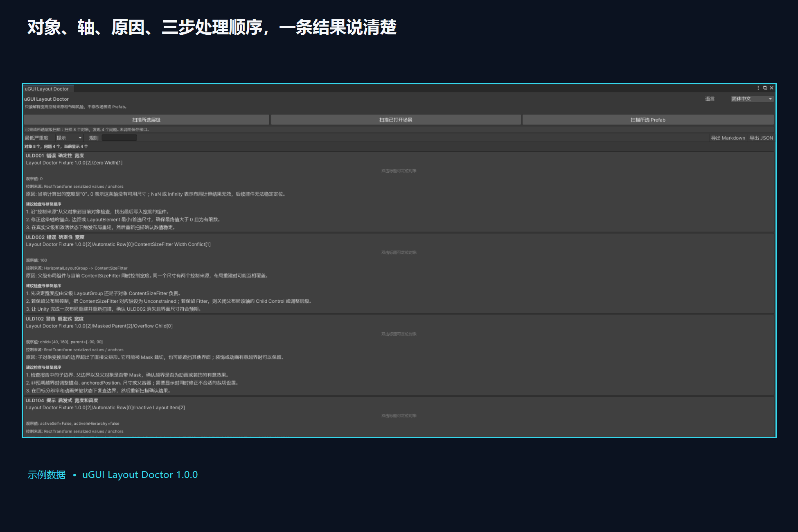Click 导出 JSON button

point(761,138)
